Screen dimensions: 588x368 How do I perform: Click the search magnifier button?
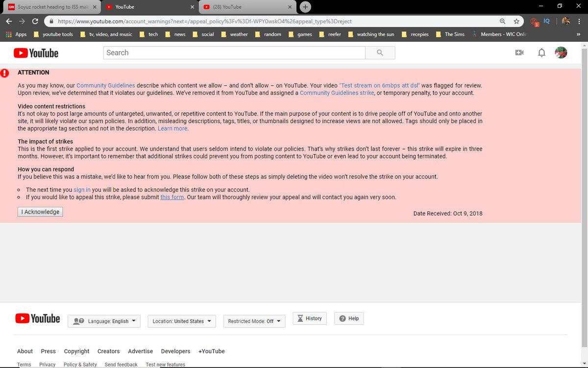[380, 53]
